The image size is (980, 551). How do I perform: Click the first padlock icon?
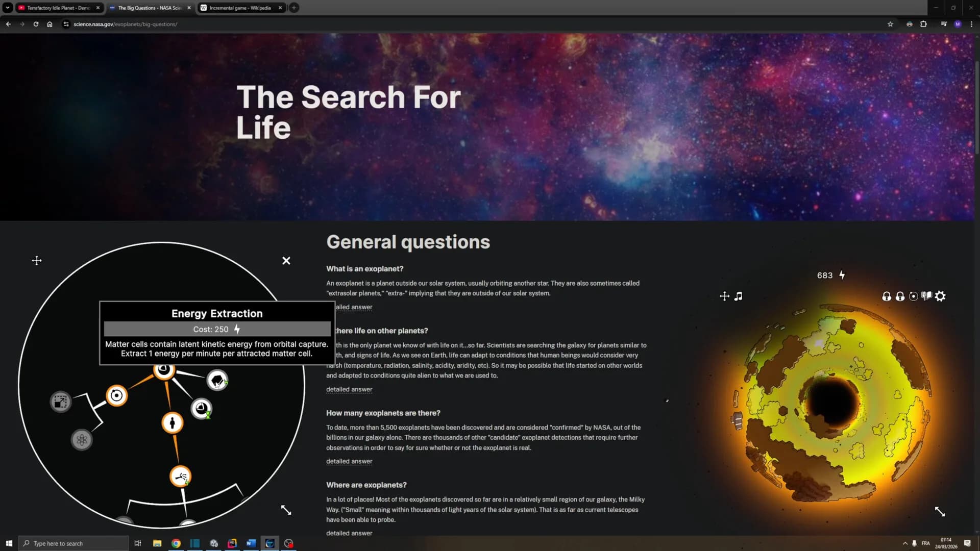(887, 296)
